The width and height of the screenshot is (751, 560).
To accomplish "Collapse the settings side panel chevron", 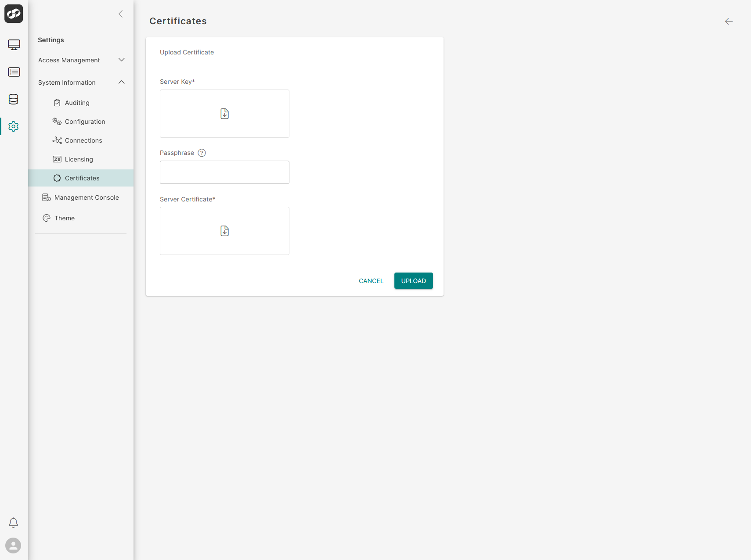I will (x=121, y=14).
